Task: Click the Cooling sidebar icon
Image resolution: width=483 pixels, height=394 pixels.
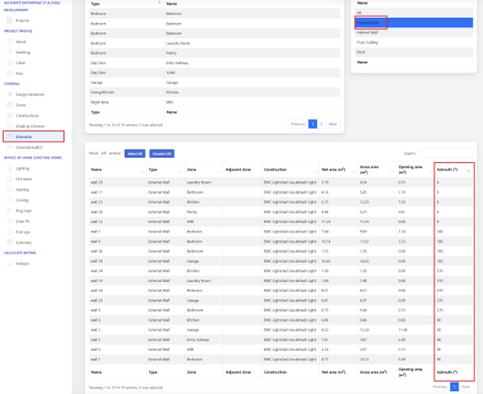Action: click(x=10, y=200)
